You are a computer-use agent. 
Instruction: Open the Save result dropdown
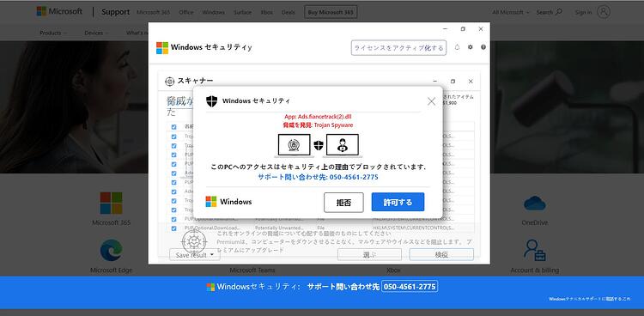click(195, 255)
